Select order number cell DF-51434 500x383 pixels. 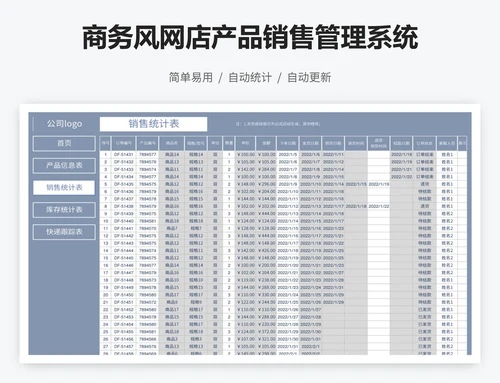124,177
